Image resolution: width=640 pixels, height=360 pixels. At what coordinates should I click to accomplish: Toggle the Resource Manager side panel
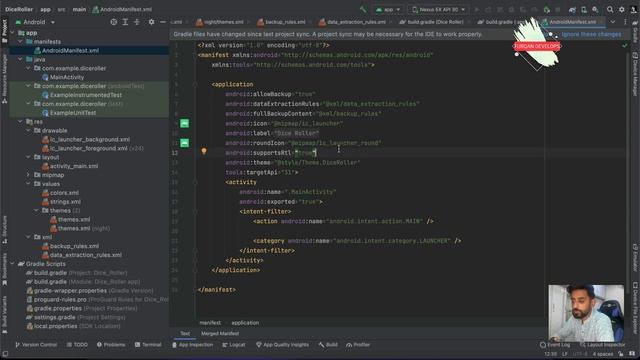tap(4, 78)
